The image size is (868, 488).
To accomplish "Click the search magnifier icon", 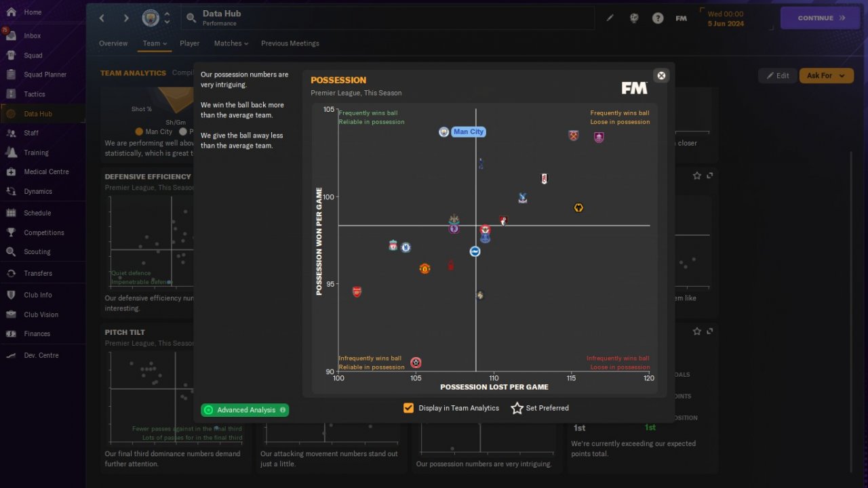I will click(x=191, y=18).
